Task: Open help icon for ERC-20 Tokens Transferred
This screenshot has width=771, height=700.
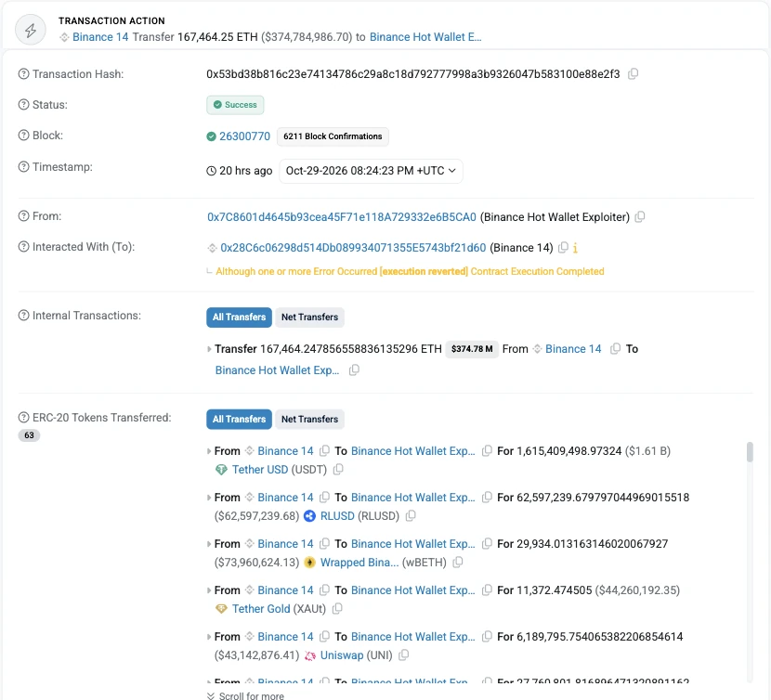Action: [23, 418]
